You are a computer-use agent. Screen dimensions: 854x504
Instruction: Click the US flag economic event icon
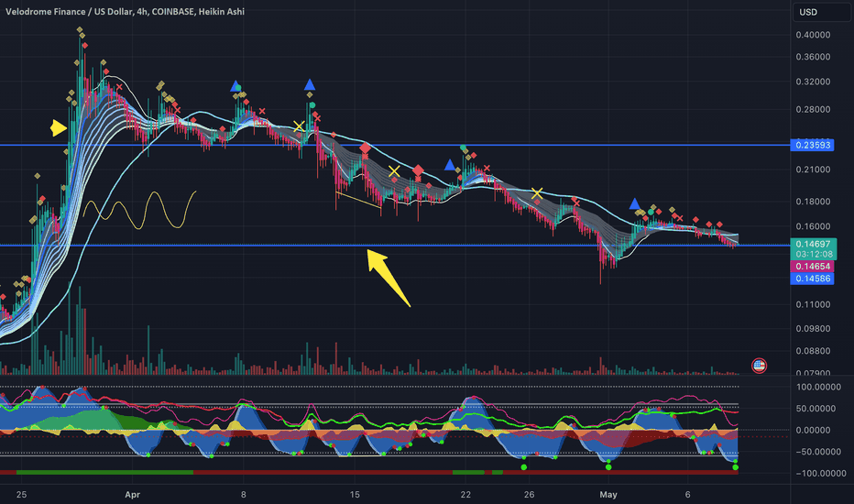759,365
